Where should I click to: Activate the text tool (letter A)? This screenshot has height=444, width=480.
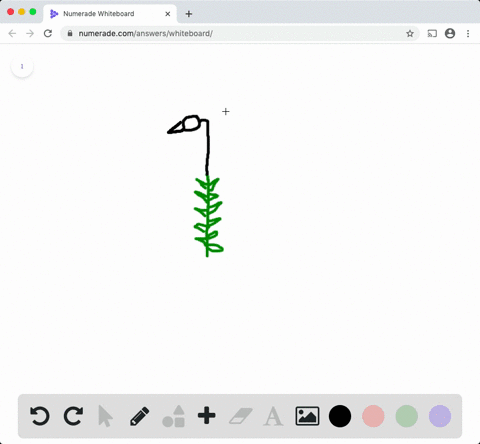(x=273, y=416)
